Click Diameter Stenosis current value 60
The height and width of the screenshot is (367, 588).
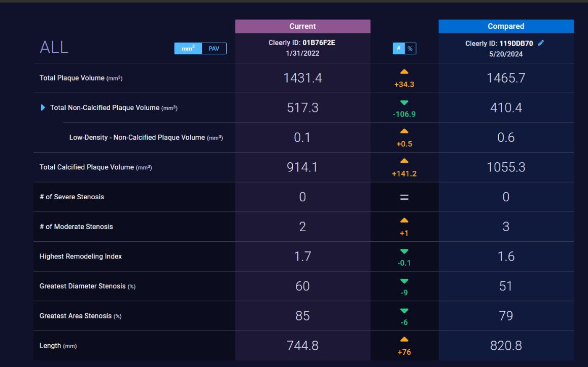[x=303, y=286]
